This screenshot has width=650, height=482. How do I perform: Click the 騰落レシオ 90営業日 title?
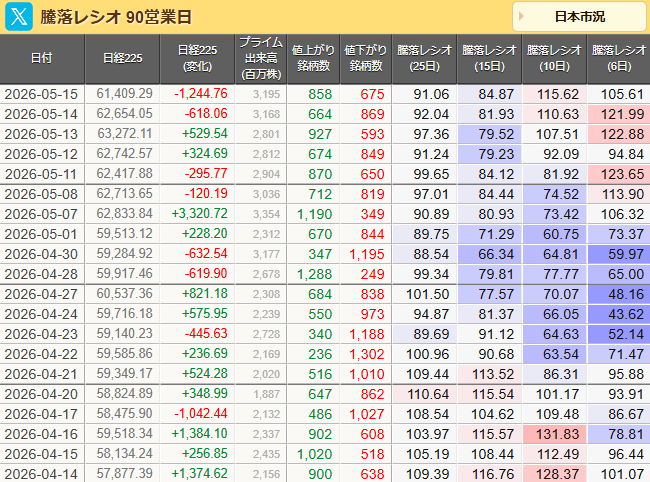tap(116, 17)
